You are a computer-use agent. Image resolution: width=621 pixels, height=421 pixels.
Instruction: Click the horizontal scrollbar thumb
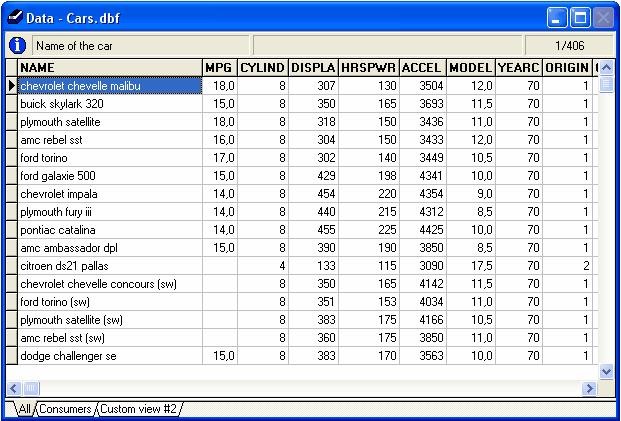coord(30,389)
